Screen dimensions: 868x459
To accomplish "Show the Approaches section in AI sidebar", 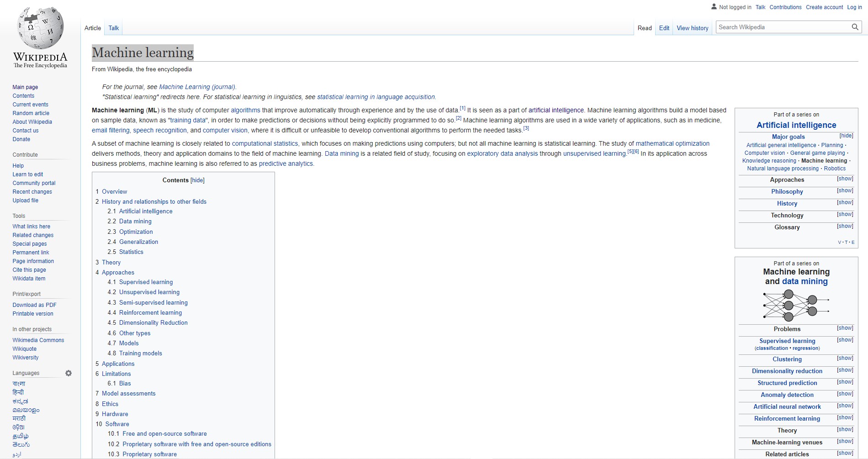I will [845, 179].
